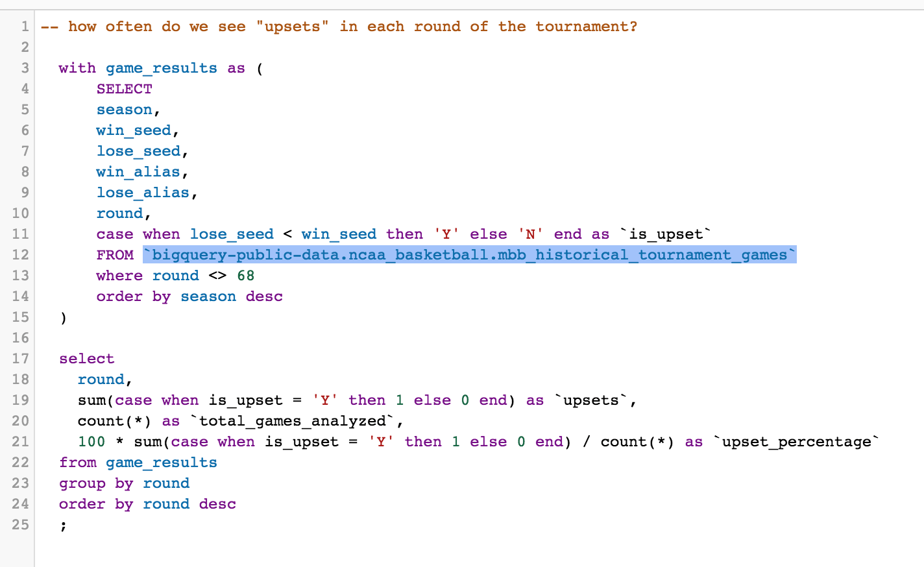Viewport: 924px width, 567px height.
Task: Click the upset_percentage alias on line 21
Action: click(797, 442)
